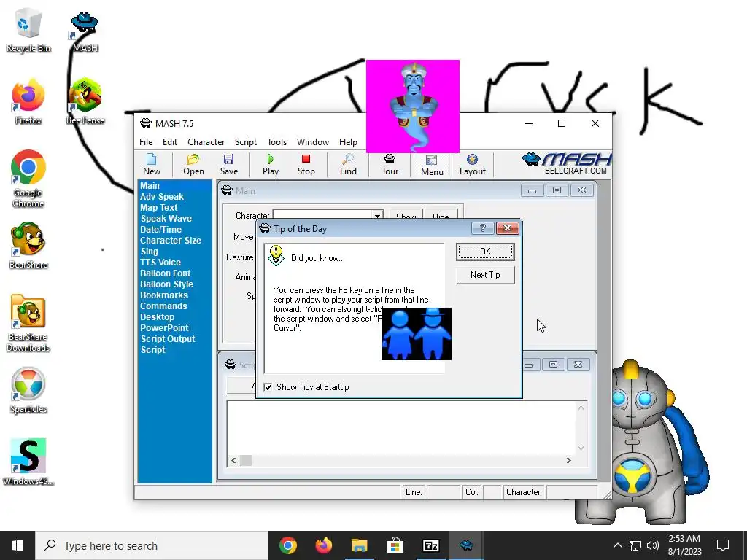Click Chrome in the taskbar
747x560 pixels.
pyautogui.click(x=287, y=545)
